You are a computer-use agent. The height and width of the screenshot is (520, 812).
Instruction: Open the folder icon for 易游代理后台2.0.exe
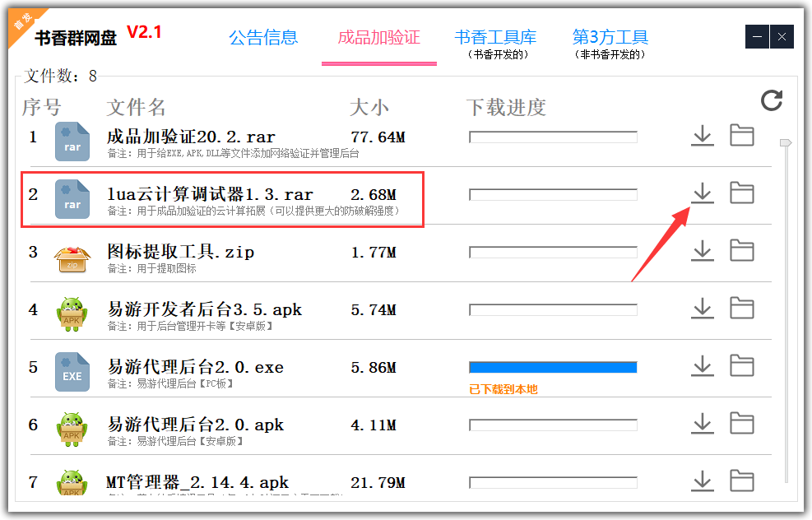(x=741, y=366)
